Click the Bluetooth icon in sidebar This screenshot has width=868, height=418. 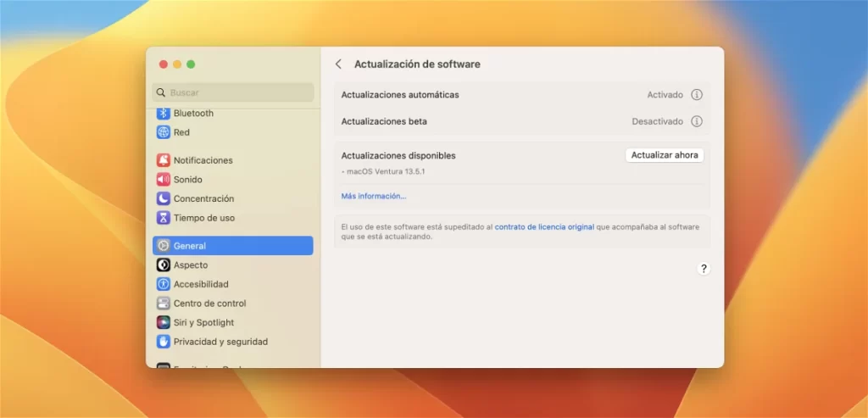tap(164, 113)
